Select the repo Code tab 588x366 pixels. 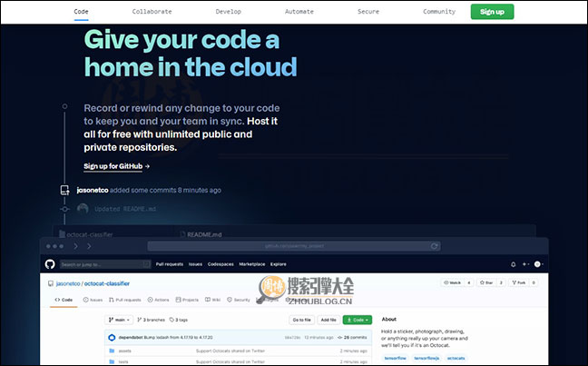[x=64, y=300]
